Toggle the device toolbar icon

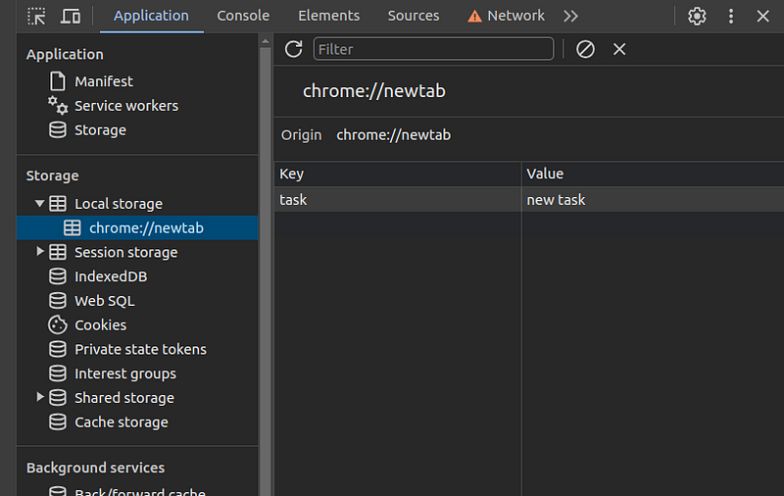click(x=70, y=16)
